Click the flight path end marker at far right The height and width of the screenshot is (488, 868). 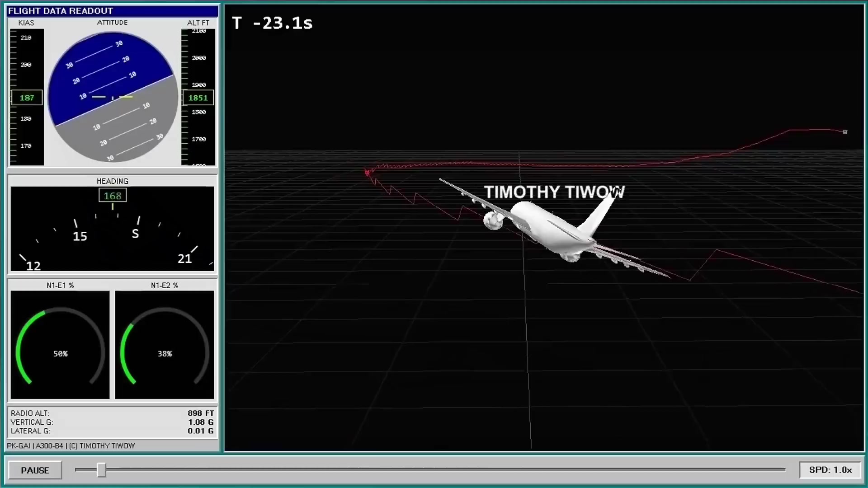[x=845, y=132]
